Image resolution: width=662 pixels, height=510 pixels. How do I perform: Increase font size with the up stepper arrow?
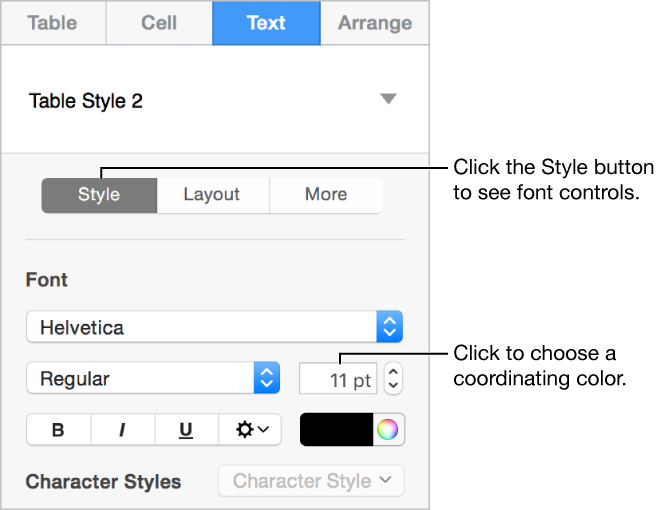click(x=393, y=372)
